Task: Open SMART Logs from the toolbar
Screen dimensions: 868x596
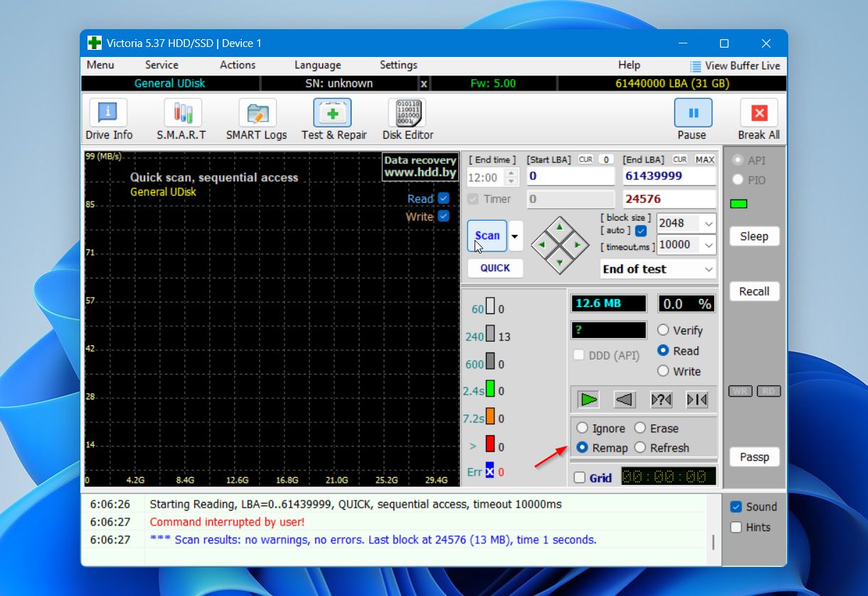Action: (256, 120)
